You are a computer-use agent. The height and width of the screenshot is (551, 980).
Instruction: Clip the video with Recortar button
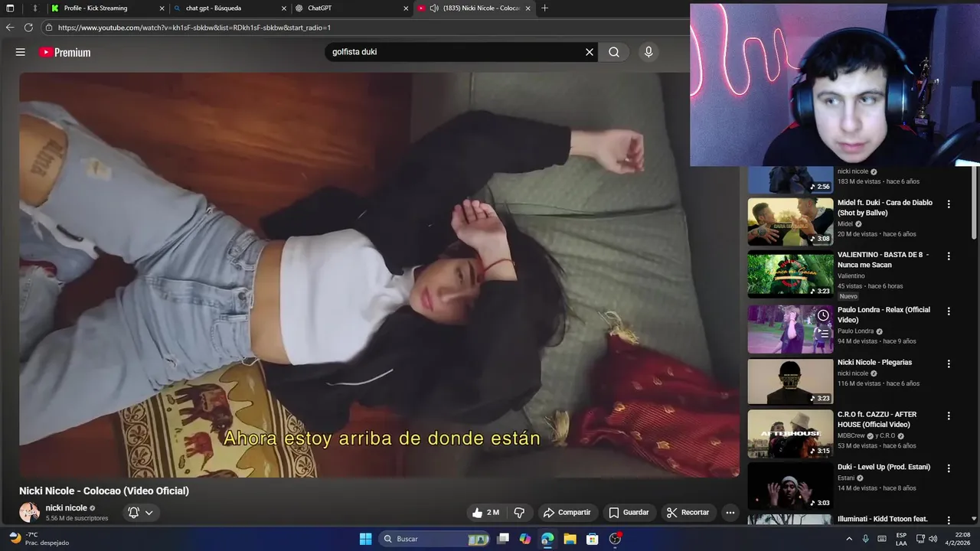point(688,513)
